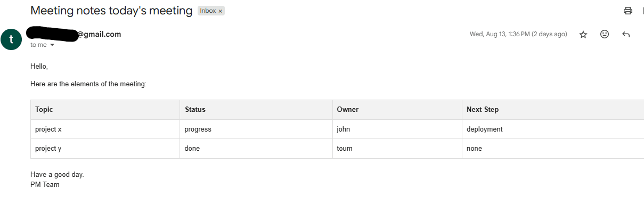644x212 pixels.
Task: Click the email subject title
Action: point(111,11)
